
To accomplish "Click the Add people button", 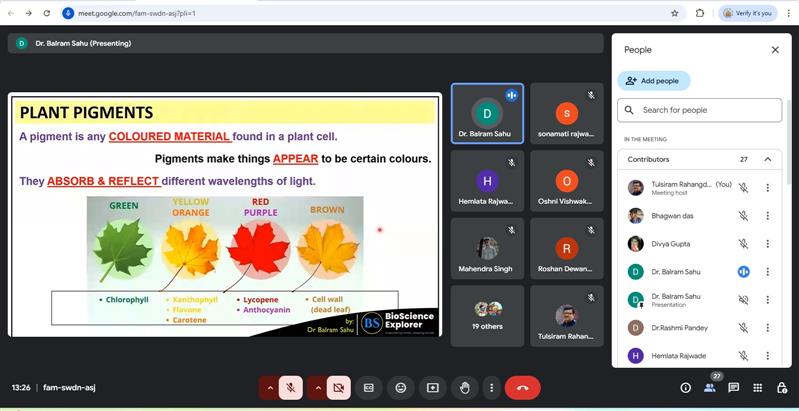I will (x=653, y=80).
